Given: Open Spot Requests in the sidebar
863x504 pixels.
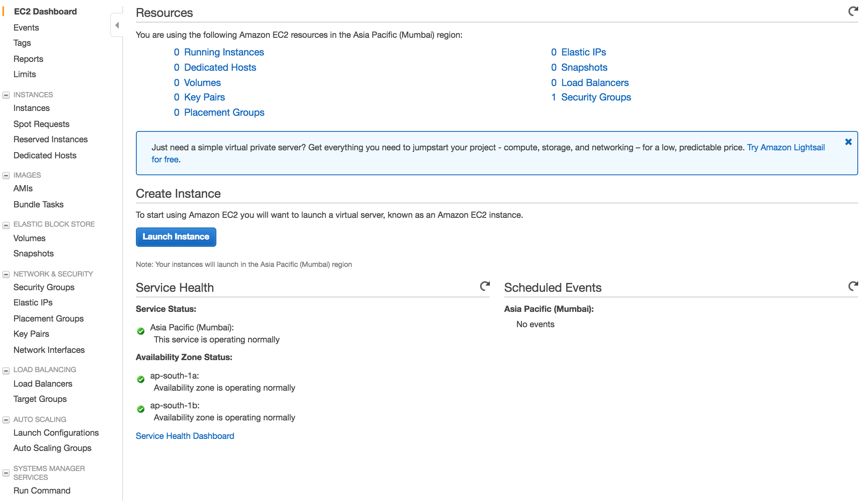Looking at the screenshot, I should 41,124.
